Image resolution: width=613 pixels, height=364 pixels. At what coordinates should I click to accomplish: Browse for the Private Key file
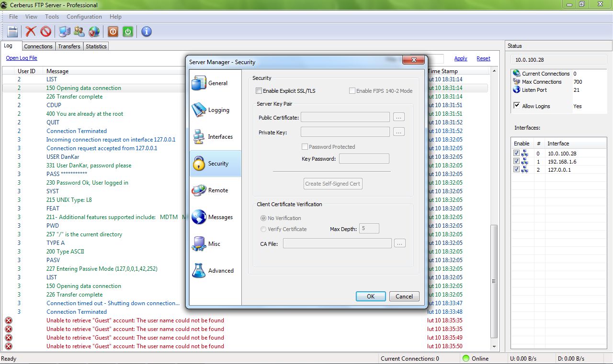(399, 132)
